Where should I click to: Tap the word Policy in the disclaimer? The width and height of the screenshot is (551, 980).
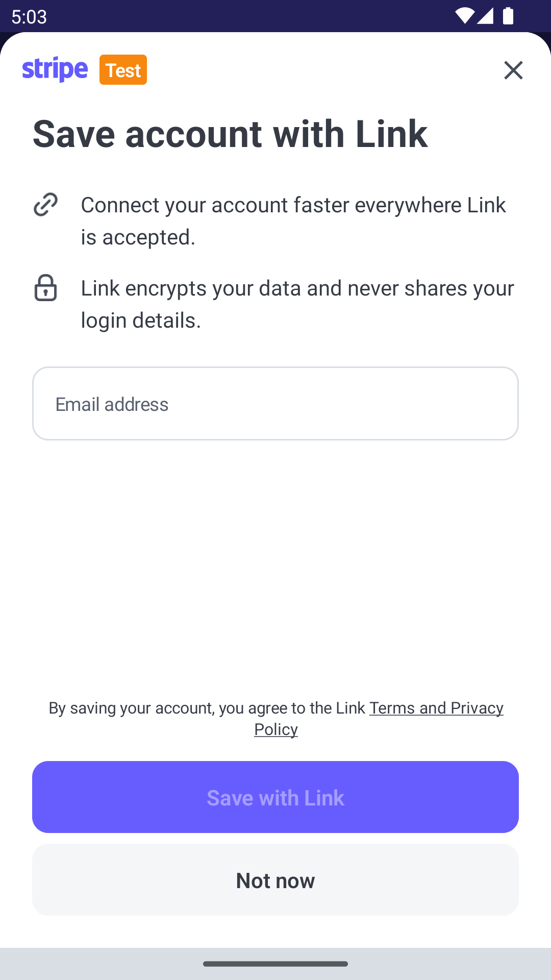276,729
